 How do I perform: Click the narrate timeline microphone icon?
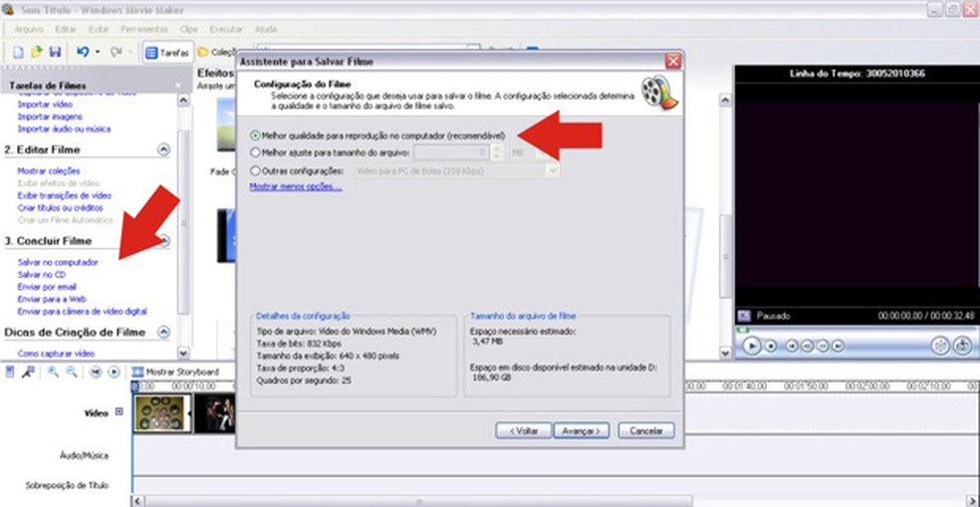29,372
